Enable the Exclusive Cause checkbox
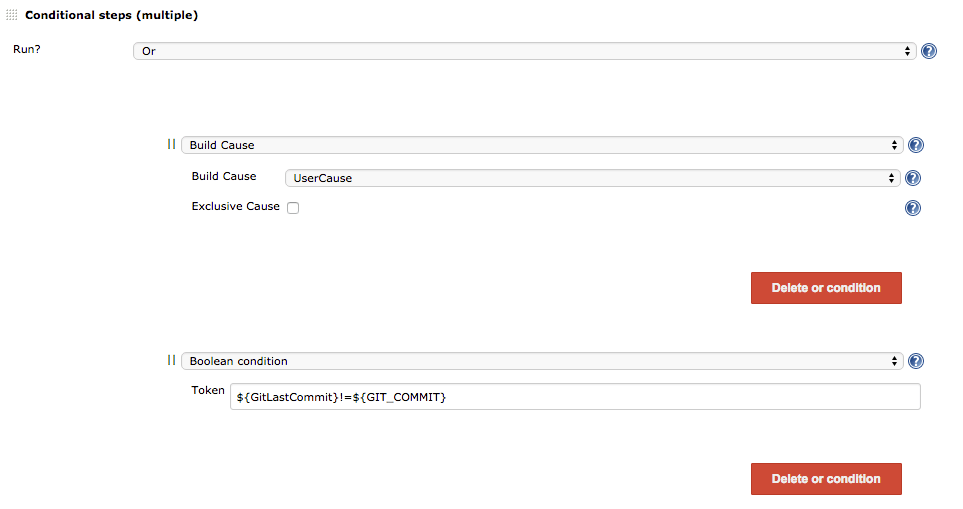 293,208
